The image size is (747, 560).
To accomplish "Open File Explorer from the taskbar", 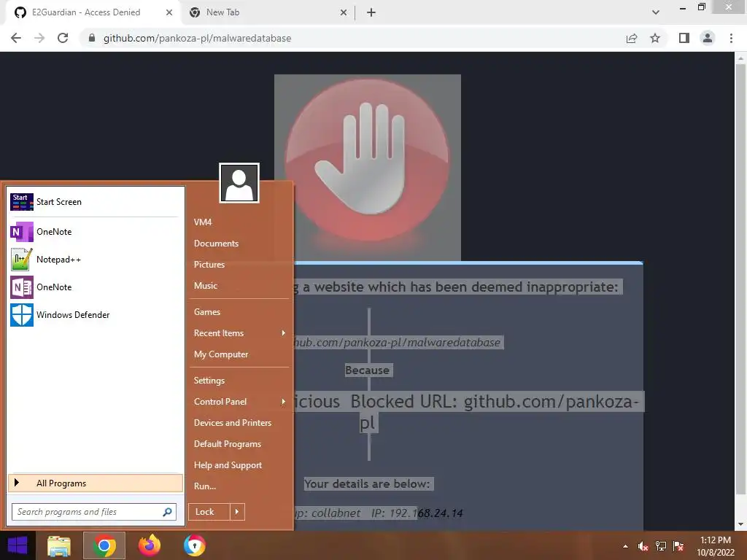I will point(59,545).
